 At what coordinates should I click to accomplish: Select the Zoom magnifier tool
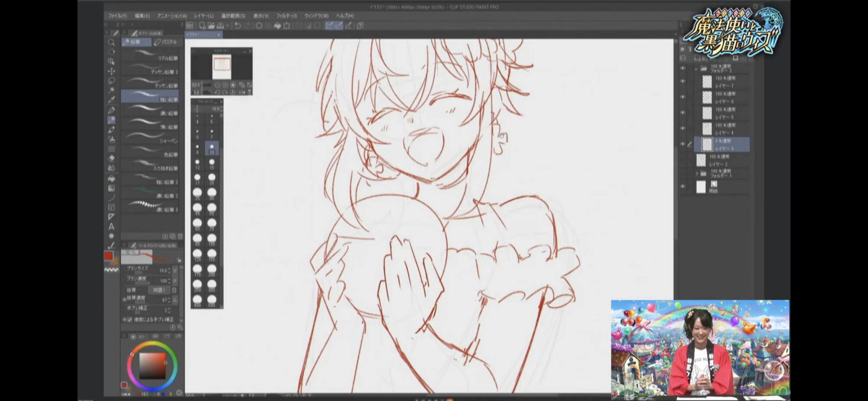111,43
